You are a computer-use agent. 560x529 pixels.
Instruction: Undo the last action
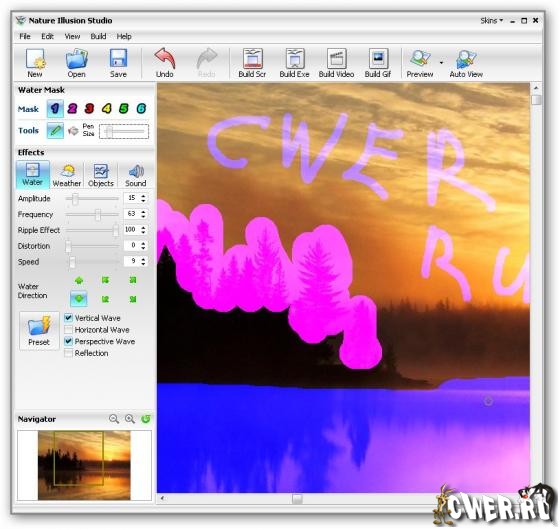pos(165,63)
